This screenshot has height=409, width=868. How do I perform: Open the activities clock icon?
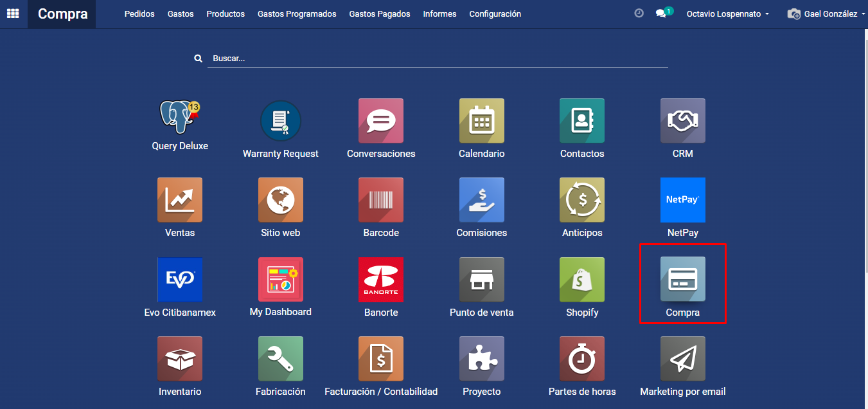[639, 13]
